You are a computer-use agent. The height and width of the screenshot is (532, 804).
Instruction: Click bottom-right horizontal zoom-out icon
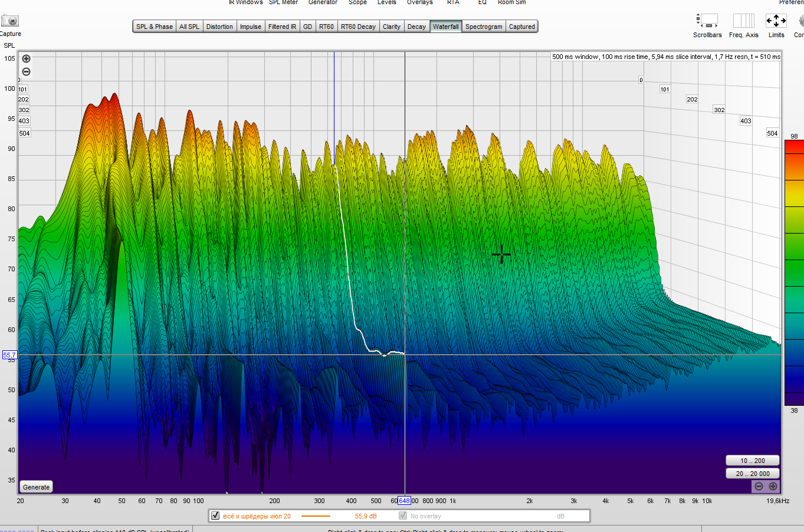(759, 487)
